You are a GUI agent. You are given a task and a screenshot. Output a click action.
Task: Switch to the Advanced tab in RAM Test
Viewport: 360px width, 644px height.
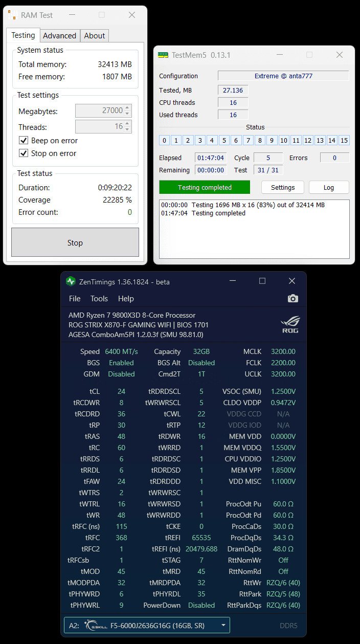pos(59,36)
